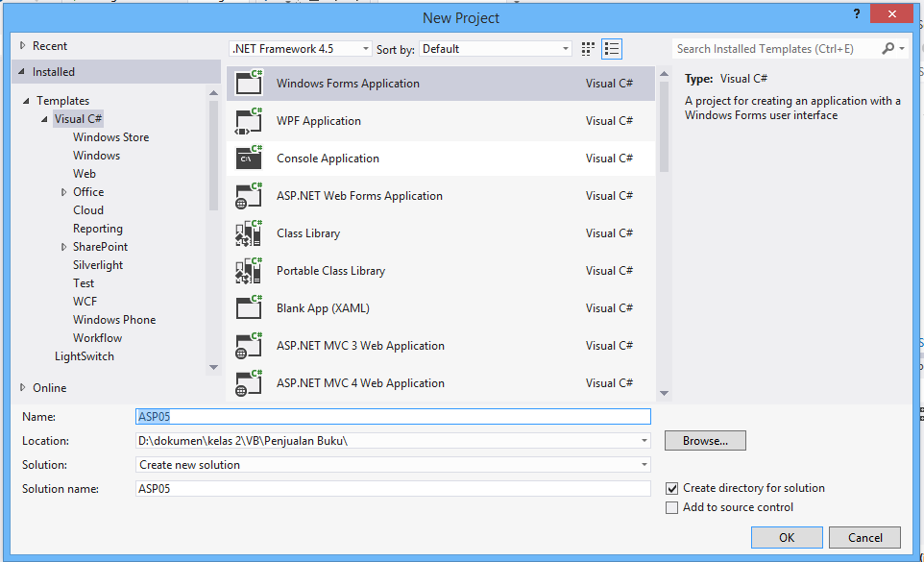Select Silverlight category in template tree
Image resolution: width=924 pixels, height=562 pixels.
coord(98,265)
